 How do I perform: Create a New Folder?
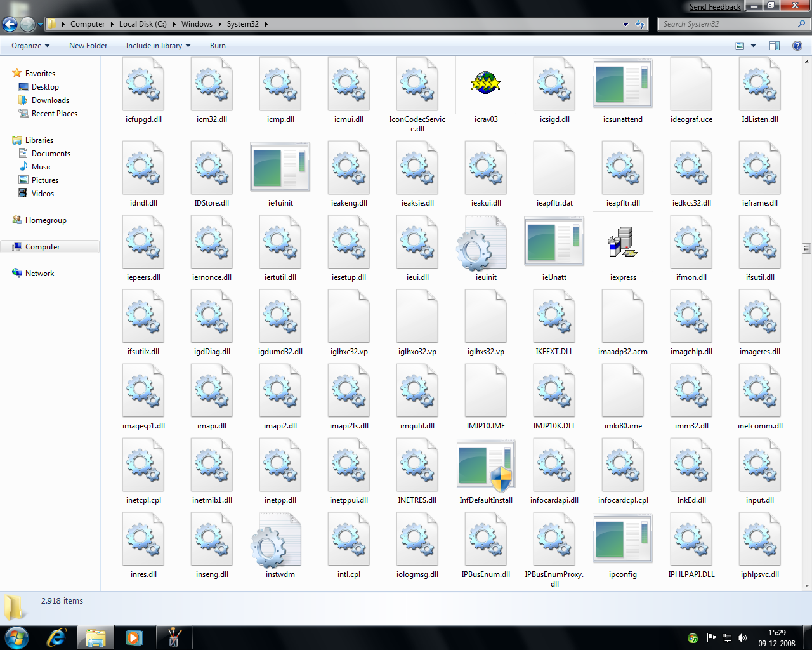[88, 45]
